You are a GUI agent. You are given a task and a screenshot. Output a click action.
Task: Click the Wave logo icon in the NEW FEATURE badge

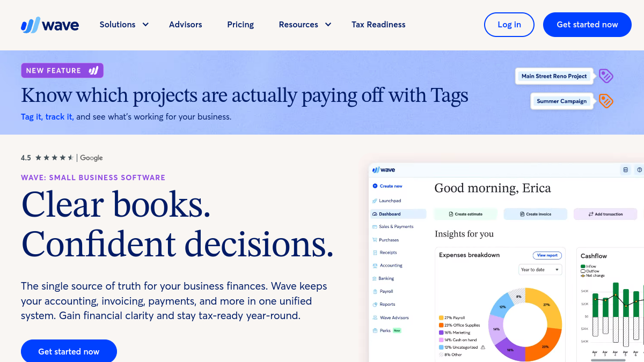pos(93,70)
